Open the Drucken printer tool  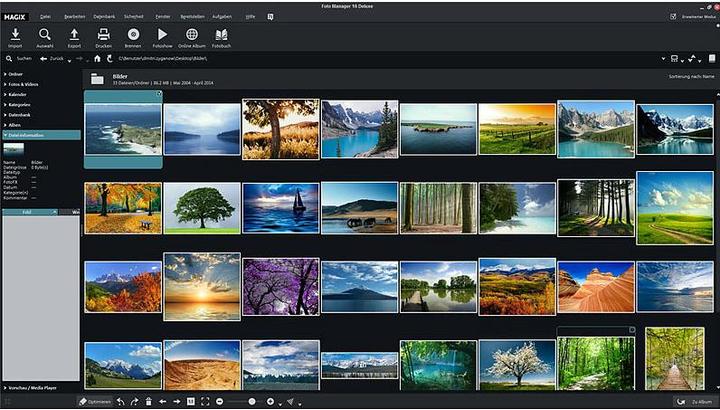[103, 34]
